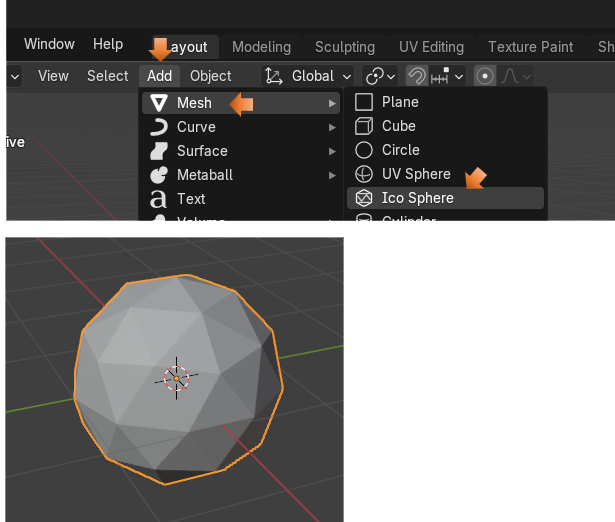Click the Text object icon
The width and height of the screenshot is (615, 522).
[159, 199]
